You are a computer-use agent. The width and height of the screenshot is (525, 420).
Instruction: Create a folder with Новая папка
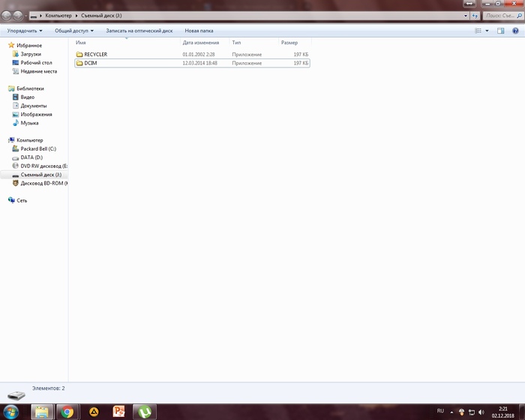click(x=199, y=31)
